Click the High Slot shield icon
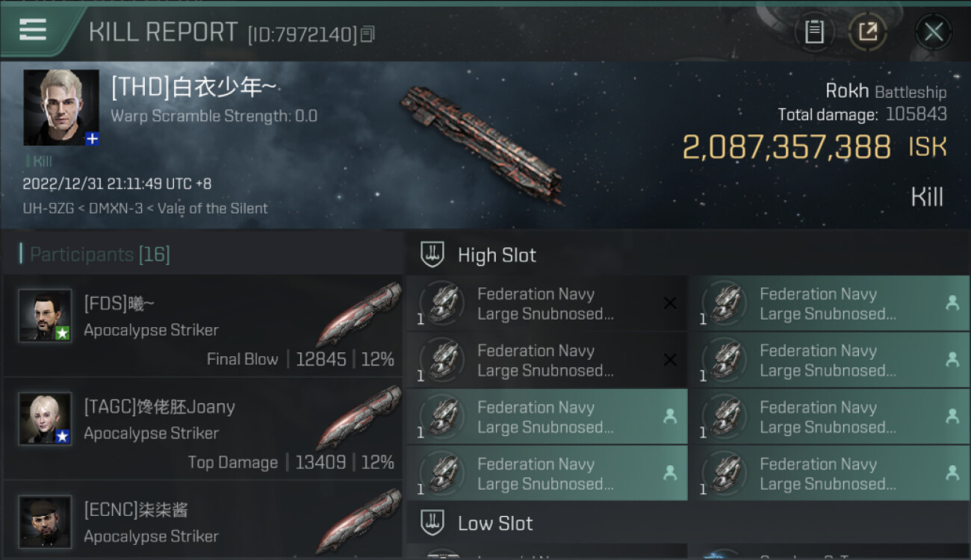This screenshot has height=560, width=971. [x=433, y=255]
